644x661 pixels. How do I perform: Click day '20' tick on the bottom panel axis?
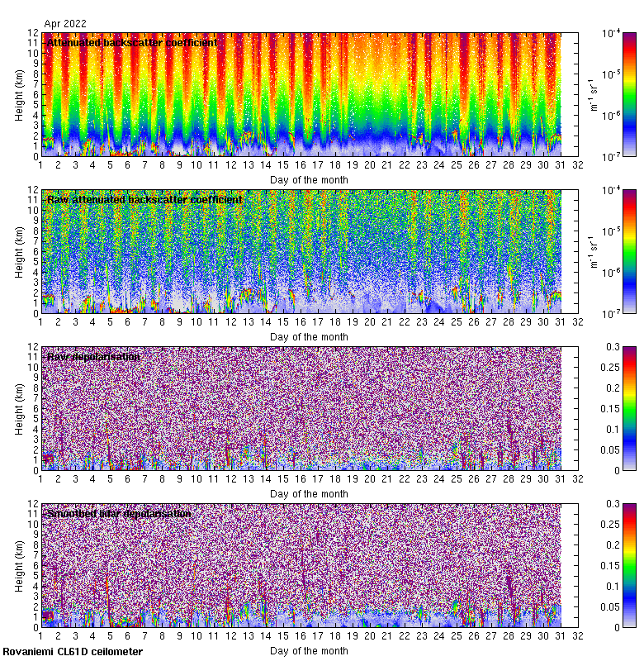[370, 635]
